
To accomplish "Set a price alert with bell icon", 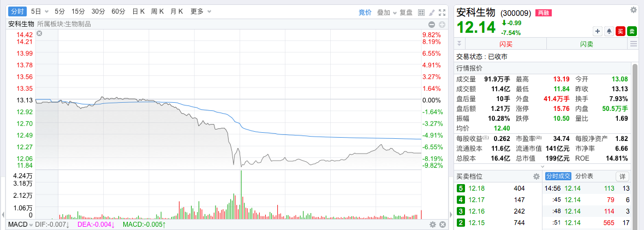I will coord(609,31).
